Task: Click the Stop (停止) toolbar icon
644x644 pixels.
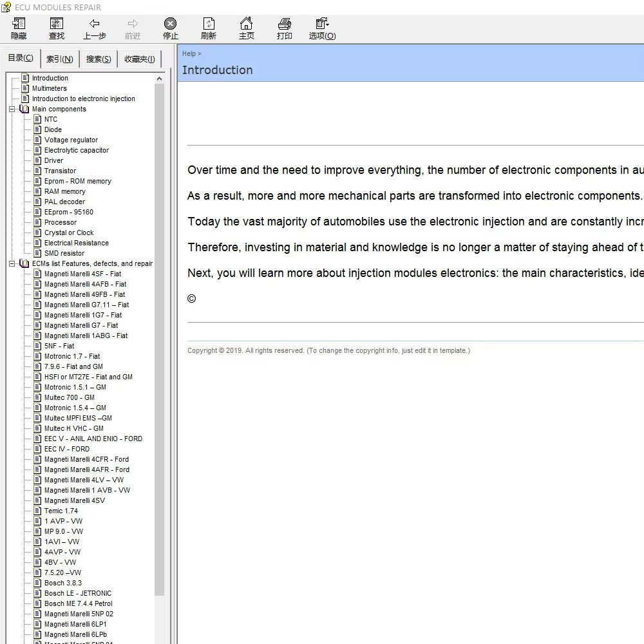Action: coord(171,28)
